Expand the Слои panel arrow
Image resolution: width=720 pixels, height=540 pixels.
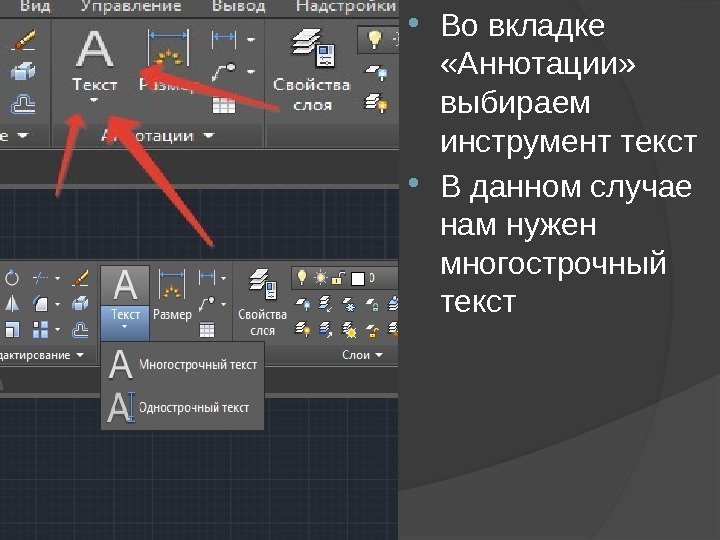pos(379,355)
